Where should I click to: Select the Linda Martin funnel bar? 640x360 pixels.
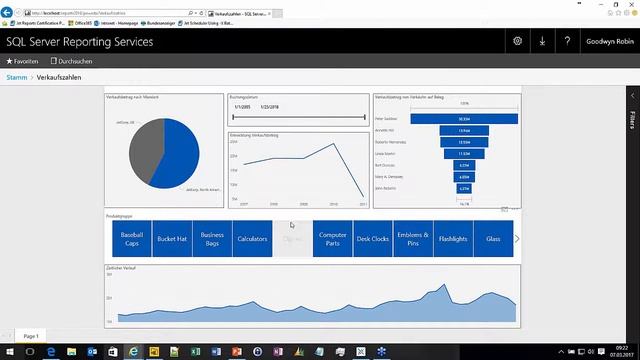click(464, 154)
